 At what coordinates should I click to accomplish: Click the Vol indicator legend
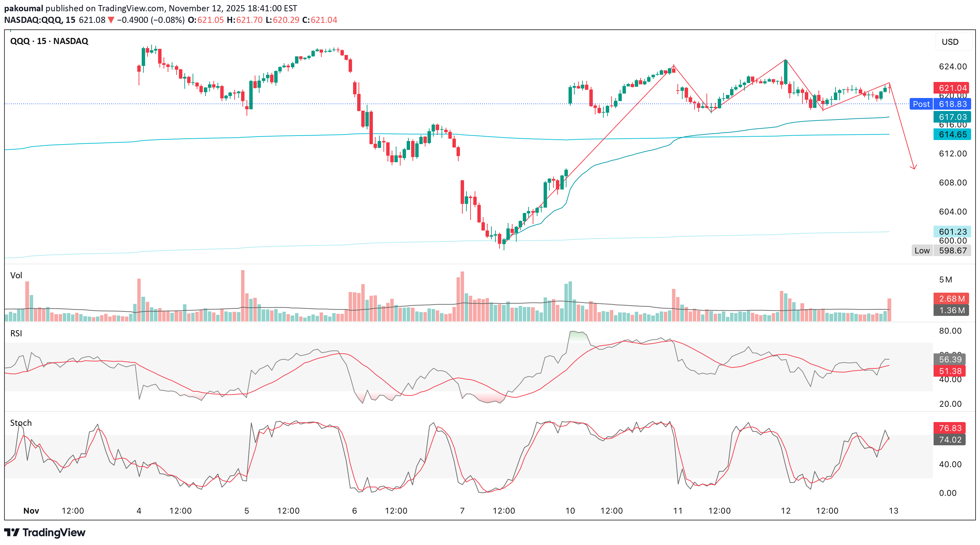click(16, 275)
